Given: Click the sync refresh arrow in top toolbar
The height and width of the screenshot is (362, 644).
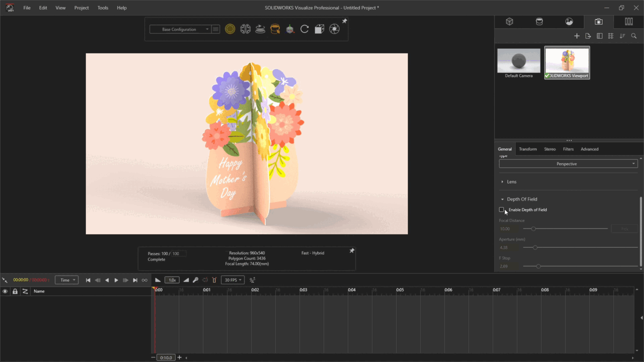Looking at the screenshot, I should point(304,29).
